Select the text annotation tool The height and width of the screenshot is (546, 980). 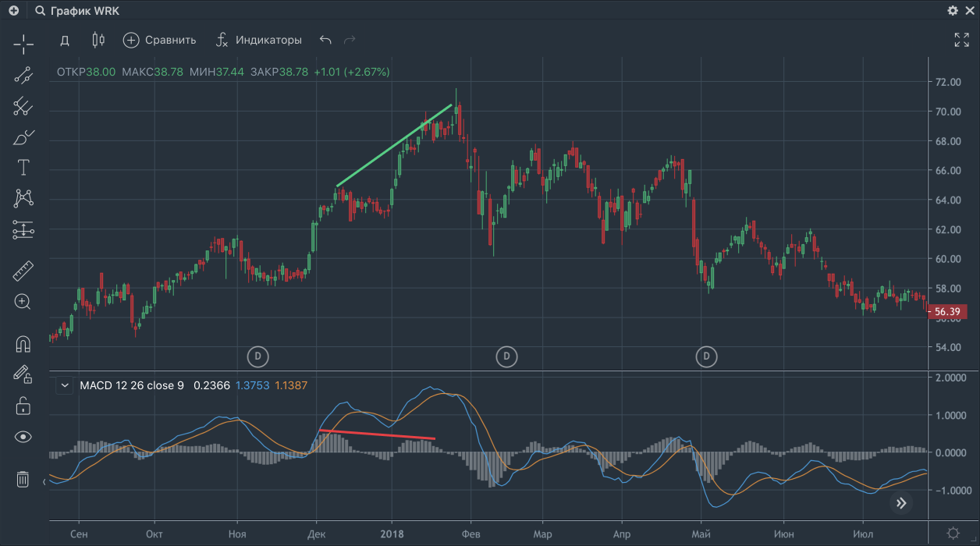click(23, 167)
